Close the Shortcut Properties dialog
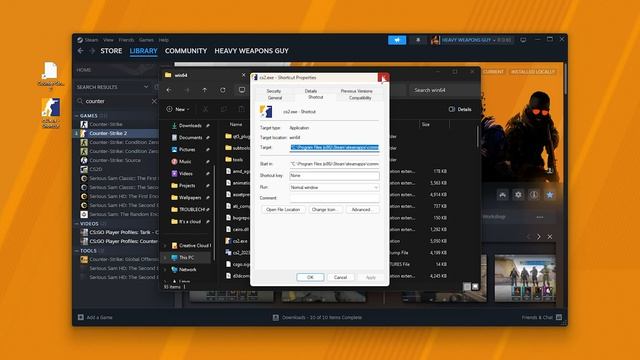 pyautogui.click(x=383, y=77)
